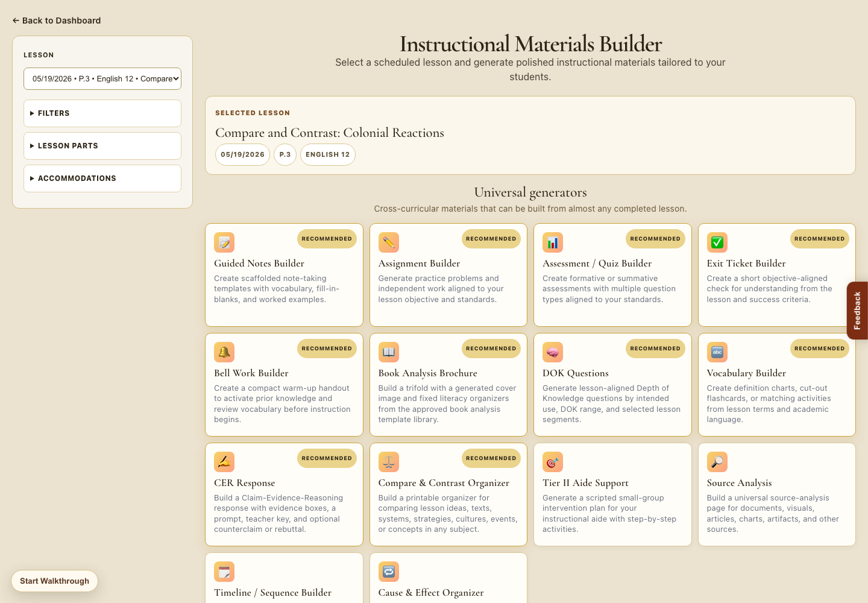
Task: Click the lesson title Compare and Contrast: Colonial Reactions
Action: [x=330, y=133]
